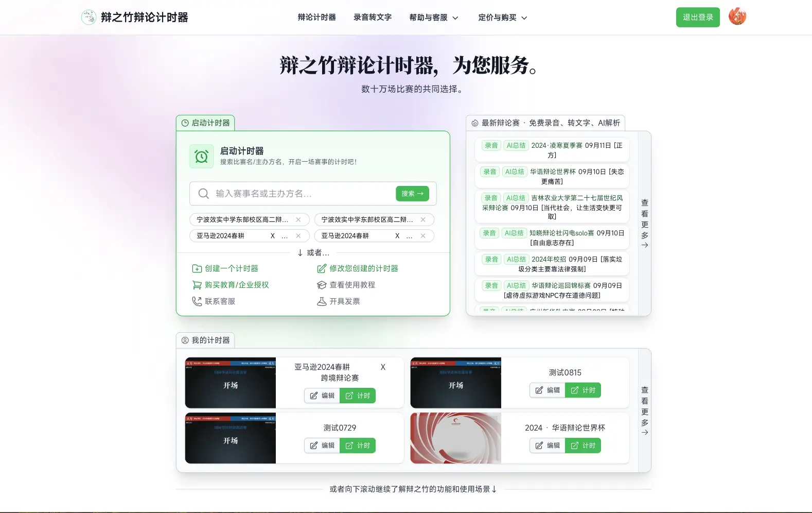Image resolution: width=812 pixels, height=513 pixels.
Task: Click 查看更多 text beside my timers list
Action: 645,406
